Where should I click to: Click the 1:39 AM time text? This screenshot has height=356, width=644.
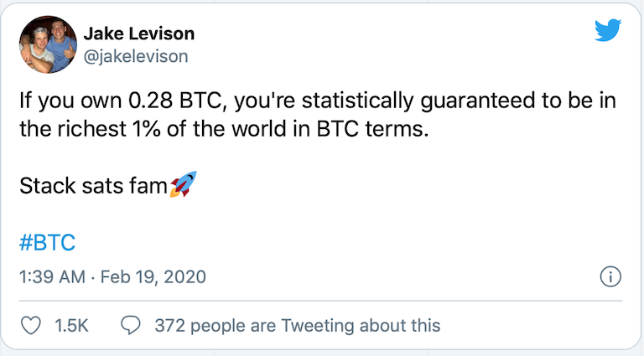click(x=51, y=277)
